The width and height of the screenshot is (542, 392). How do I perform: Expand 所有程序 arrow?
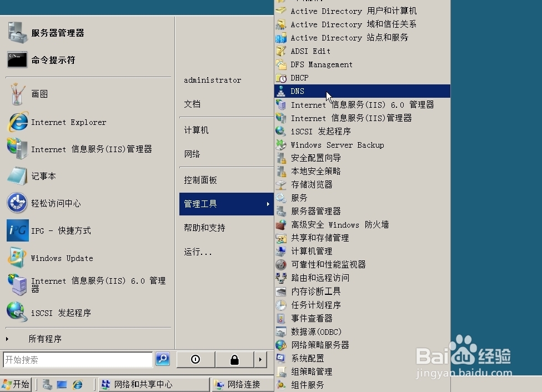pyautogui.click(x=7, y=339)
